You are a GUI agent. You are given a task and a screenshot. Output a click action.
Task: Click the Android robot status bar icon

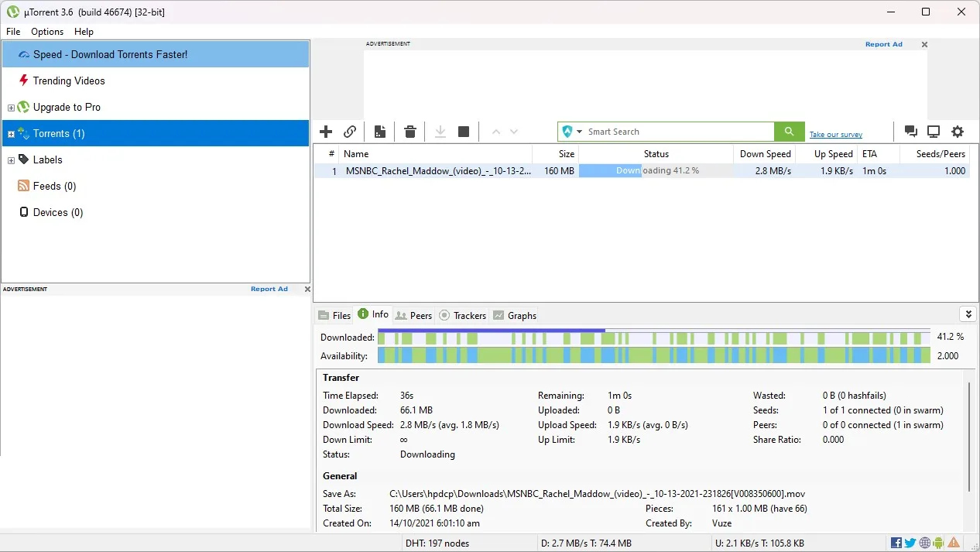pyautogui.click(x=939, y=543)
